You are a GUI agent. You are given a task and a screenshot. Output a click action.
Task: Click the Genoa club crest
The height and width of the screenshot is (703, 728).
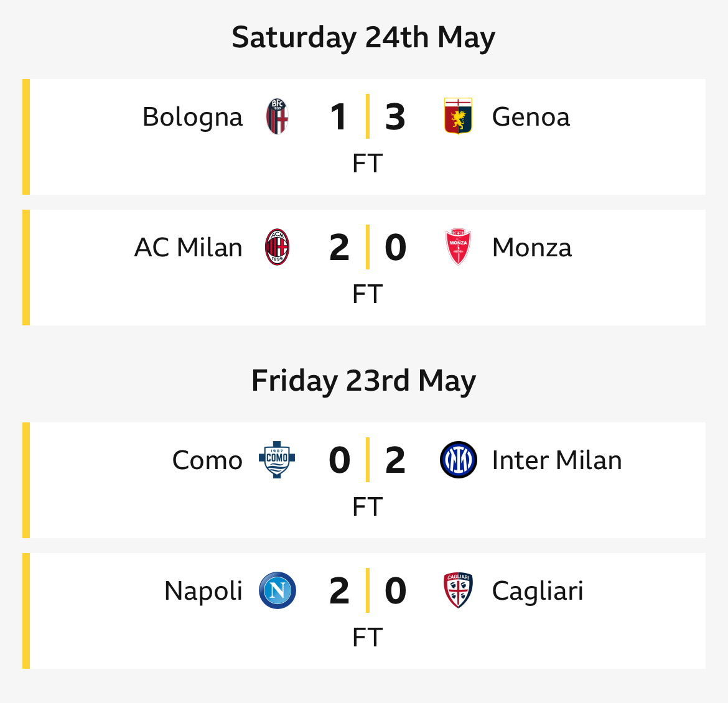458,116
